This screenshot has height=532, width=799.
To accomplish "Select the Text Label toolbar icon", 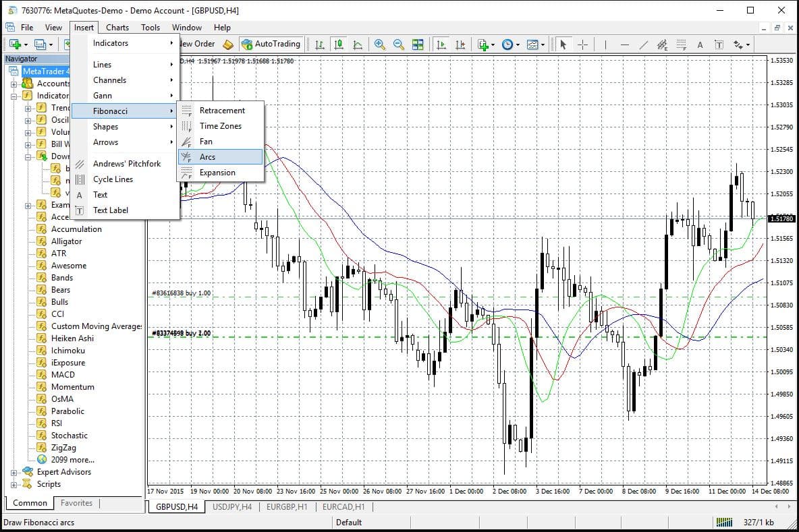I will [x=719, y=45].
